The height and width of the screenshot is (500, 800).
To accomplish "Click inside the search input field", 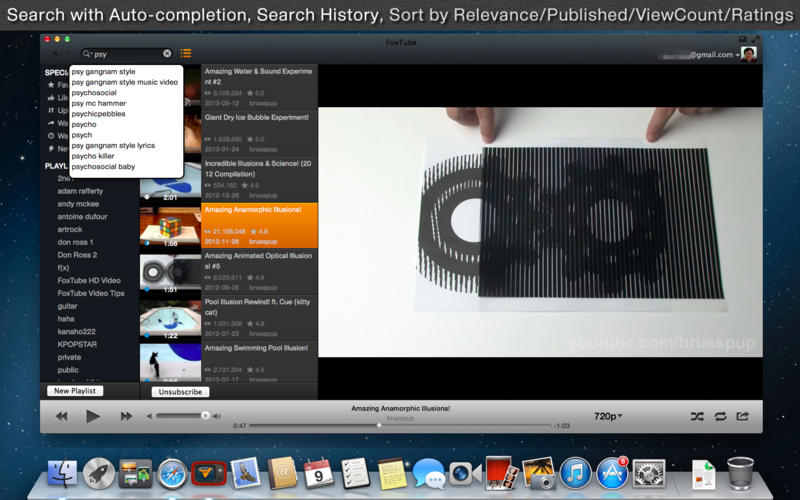I will click(x=128, y=54).
